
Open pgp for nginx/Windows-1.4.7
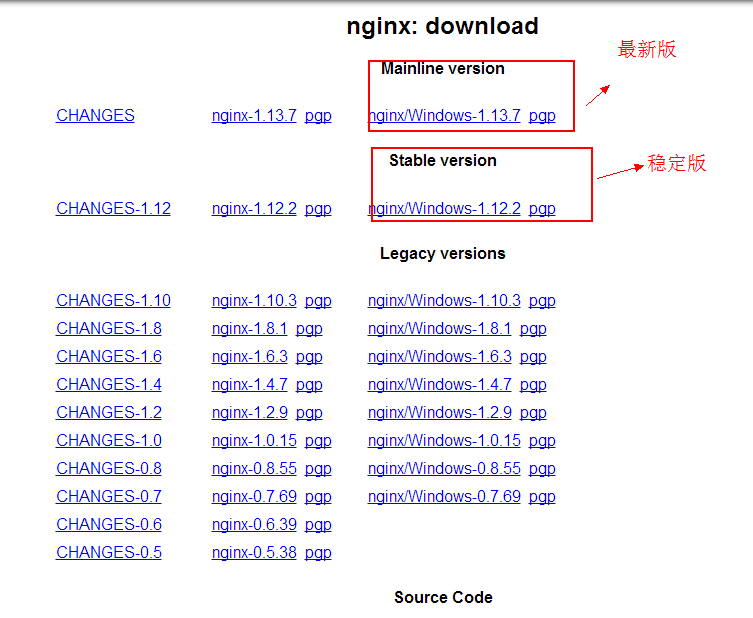tap(533, 385)
